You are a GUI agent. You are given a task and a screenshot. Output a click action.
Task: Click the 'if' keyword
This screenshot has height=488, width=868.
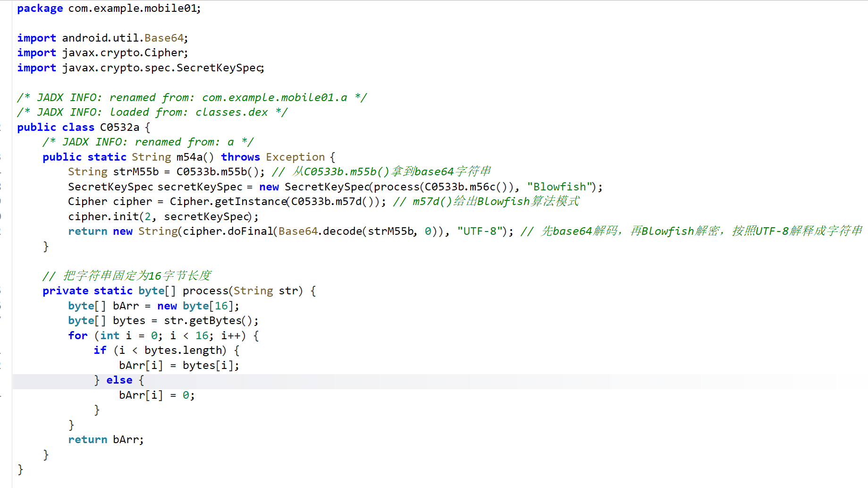tap(100, 350)
